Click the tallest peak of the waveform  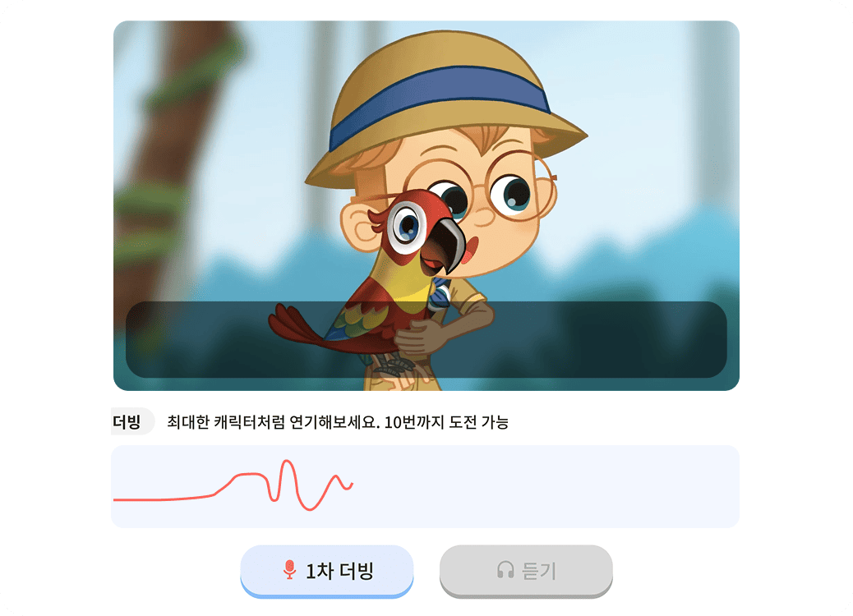(288, 462)
